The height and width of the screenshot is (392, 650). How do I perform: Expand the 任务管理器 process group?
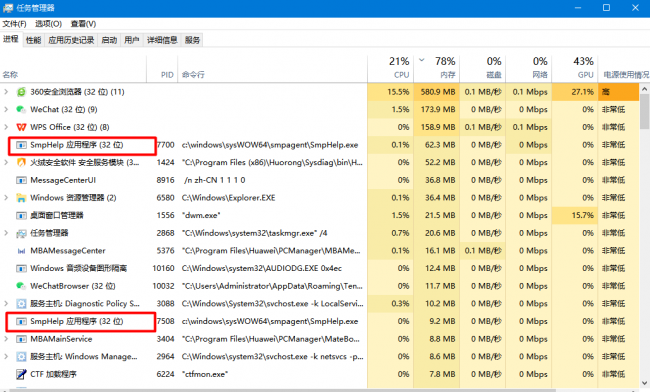[x=6, y=233]
